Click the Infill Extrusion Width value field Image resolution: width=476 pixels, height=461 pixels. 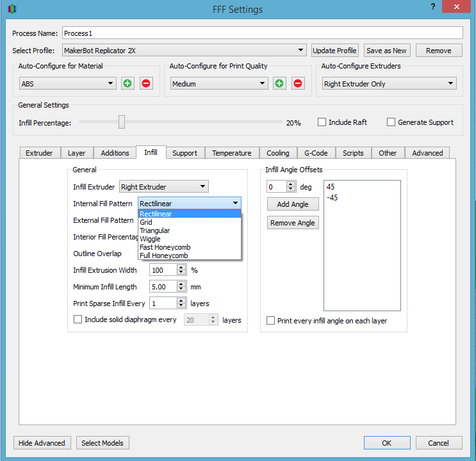coord(163,270)
